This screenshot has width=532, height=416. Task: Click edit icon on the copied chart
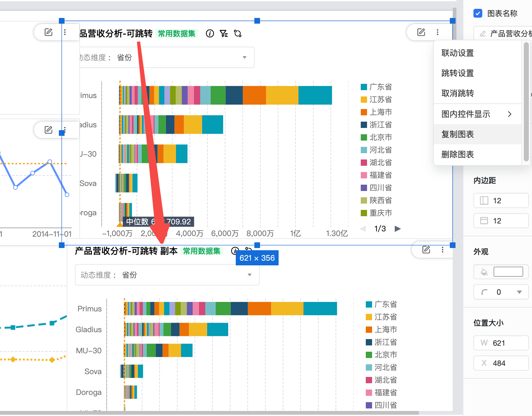click(426, 250)
